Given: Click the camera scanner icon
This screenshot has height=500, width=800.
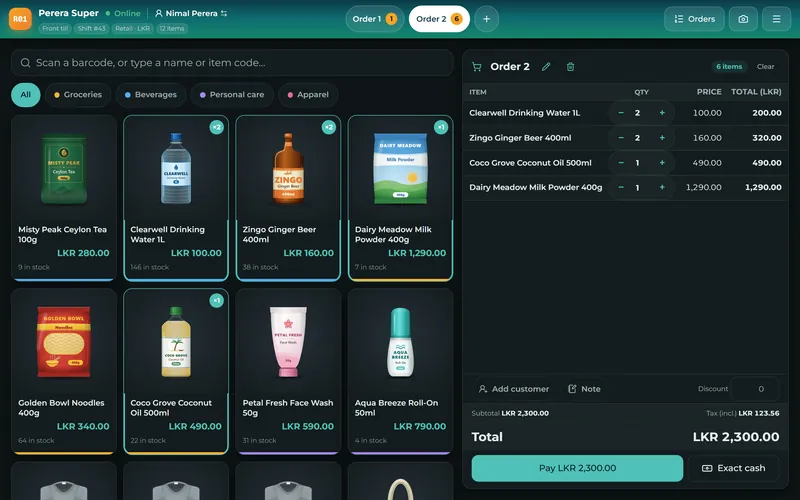Looking at the screenshot, I should [743, 19].
